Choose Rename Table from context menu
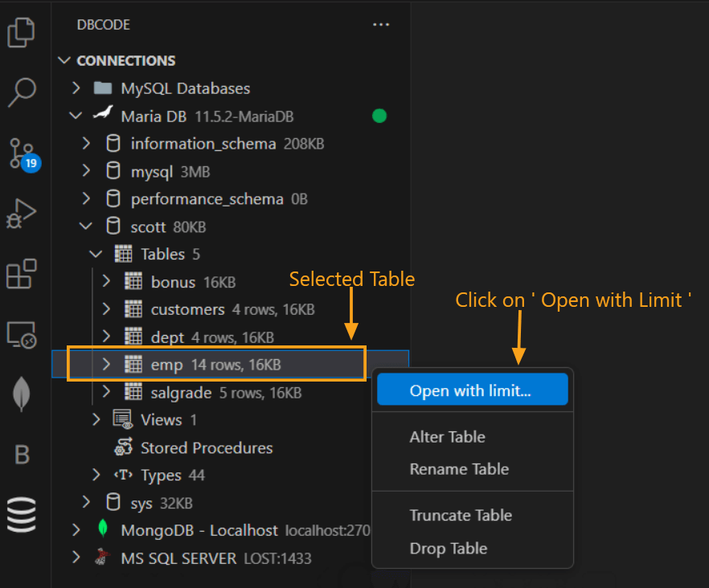 [x=473, y=469]
